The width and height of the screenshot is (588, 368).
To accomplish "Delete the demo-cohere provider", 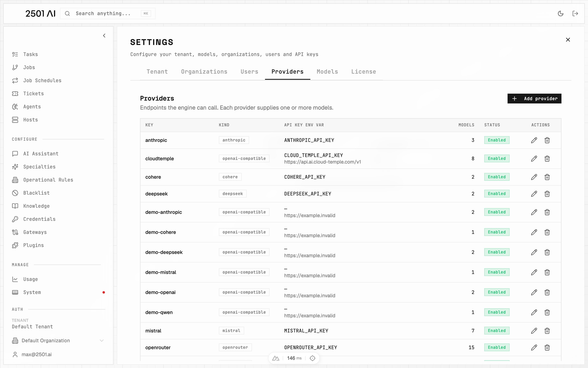I will (x=547, y=232).
